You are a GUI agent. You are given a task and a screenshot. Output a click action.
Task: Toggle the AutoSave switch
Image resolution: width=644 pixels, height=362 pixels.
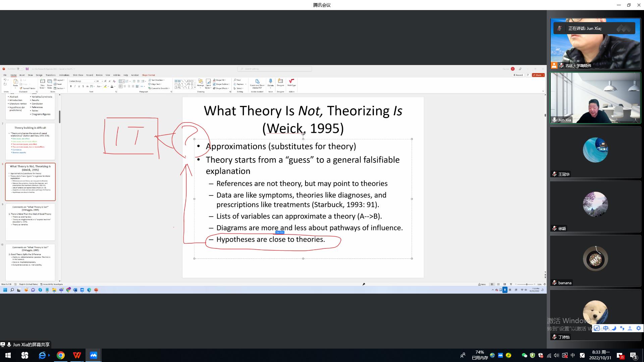point(20,69)
